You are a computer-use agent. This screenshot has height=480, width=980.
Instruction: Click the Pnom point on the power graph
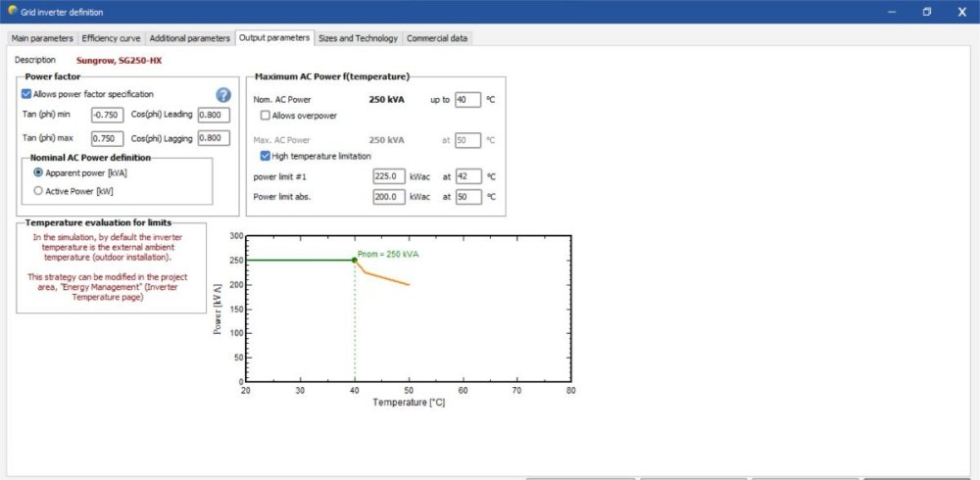click(354, 260)
